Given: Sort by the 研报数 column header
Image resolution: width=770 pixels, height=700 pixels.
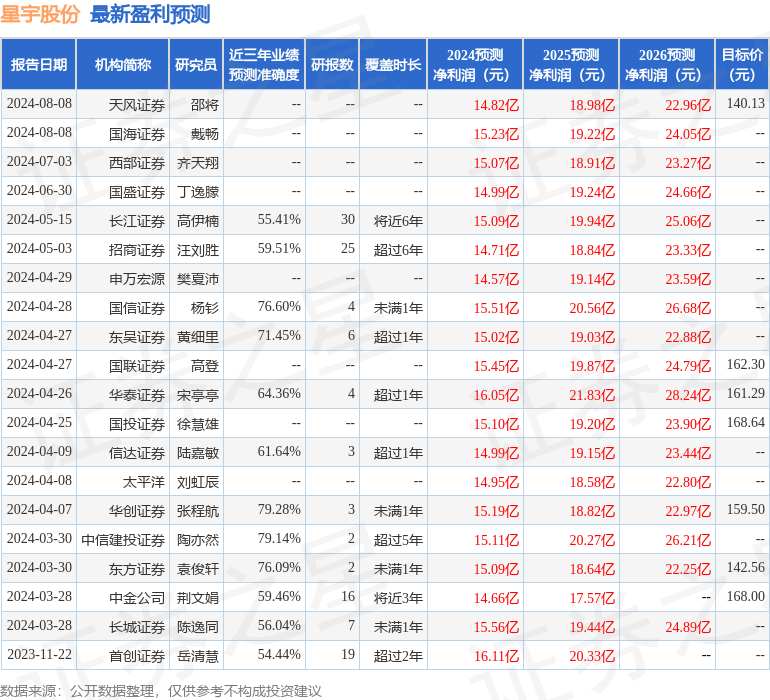Looking at the screenshot, I should [332, 65].
